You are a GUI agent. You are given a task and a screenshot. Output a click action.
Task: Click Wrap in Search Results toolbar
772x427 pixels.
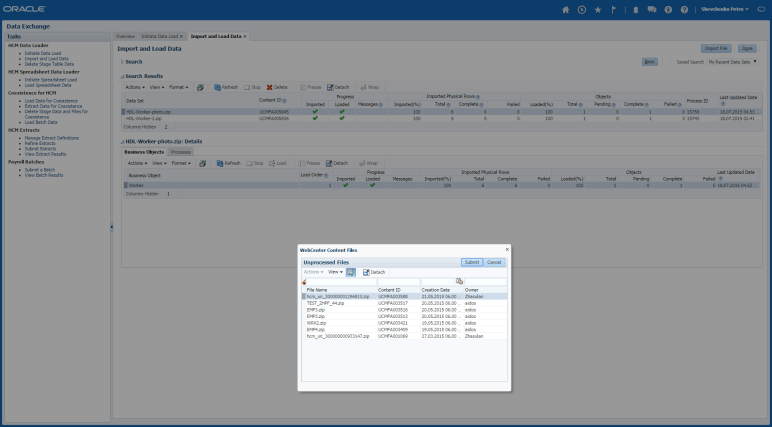(369, 87)
